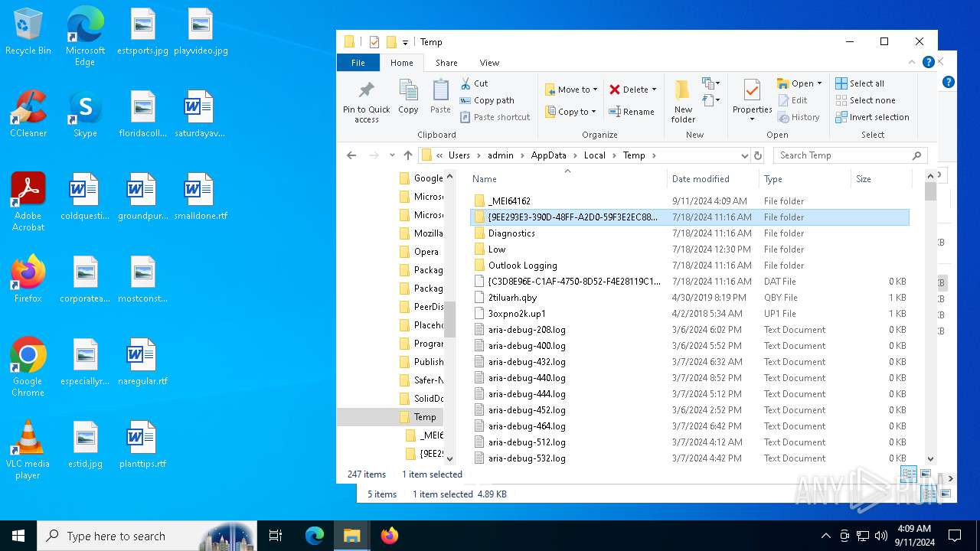Select file 2tiluarh.qby
Viewport: 980px width, 551px height.
(x=689, y=298)
